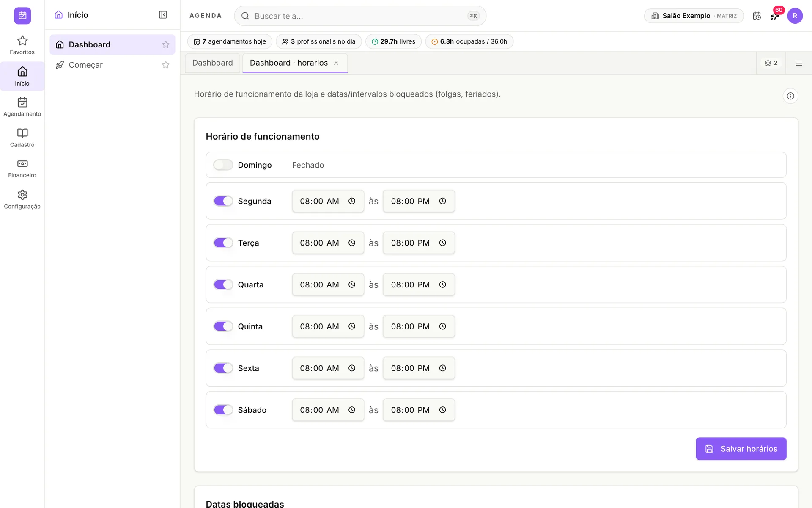Viewport: 812px width, 508px height.
Task: Disable the Segunda toggle
Action: click(223, 201)
